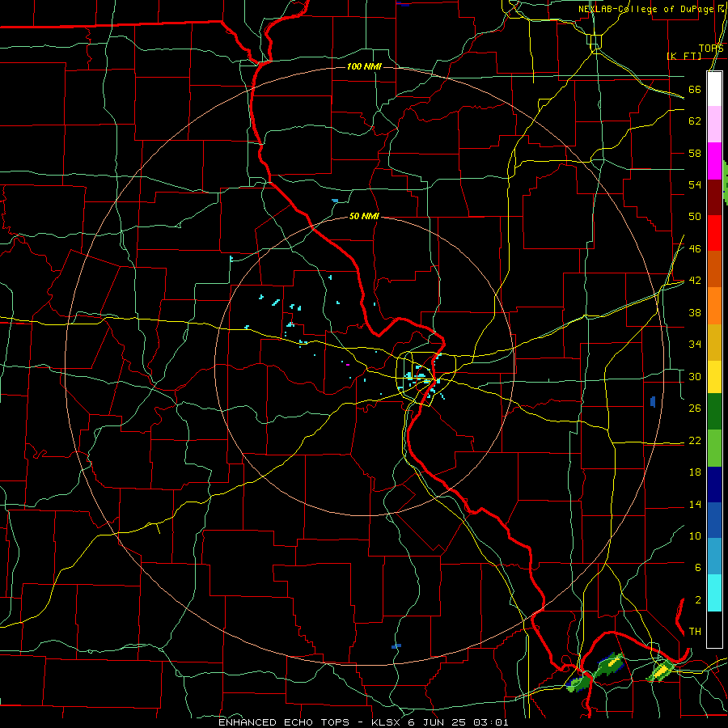Click the navy blue legend swatch
The width and height of the screenshot is (728, 728).
point(714,485)
